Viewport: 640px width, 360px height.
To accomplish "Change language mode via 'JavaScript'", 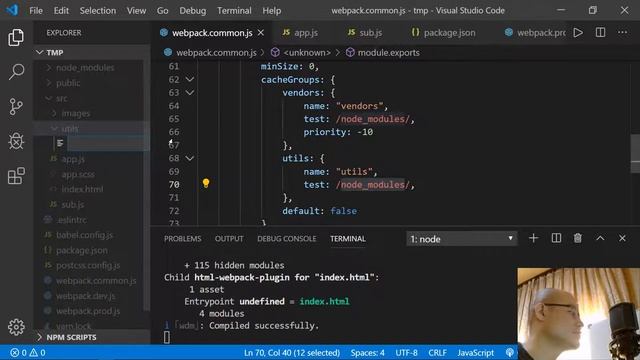I will pyautogui.click(x=476, y=353).
